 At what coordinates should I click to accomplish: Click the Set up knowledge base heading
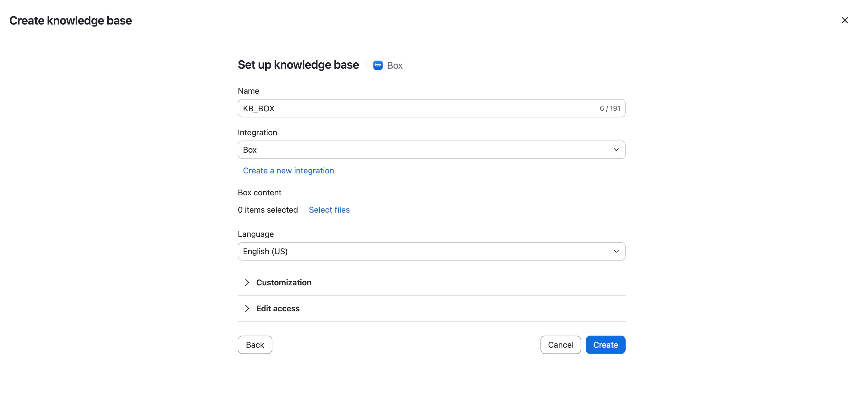pyautogui.click(x=298, y=65)
